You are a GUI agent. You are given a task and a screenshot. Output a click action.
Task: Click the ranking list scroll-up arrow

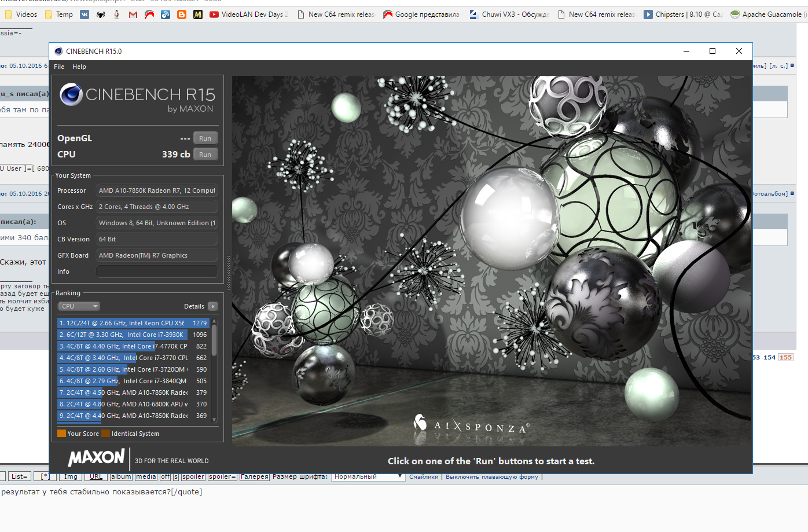[214, 321]
